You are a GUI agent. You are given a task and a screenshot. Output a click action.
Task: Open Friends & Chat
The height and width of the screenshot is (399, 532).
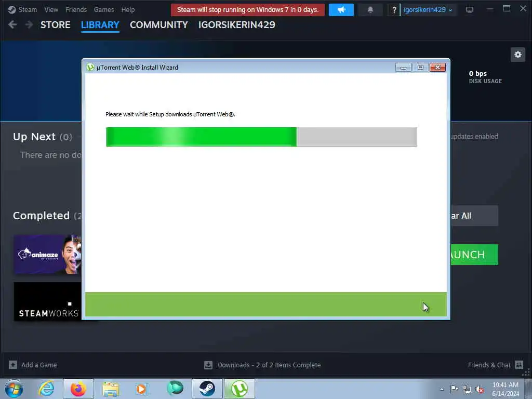(489, 365)
